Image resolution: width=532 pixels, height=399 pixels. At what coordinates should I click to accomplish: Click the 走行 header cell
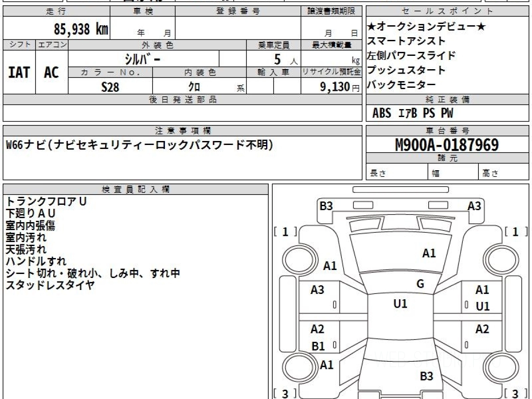coord(56,12)
